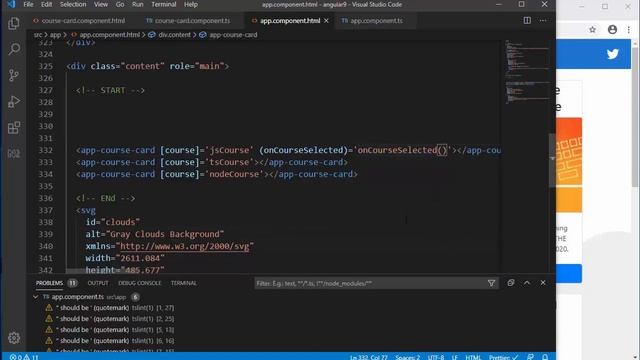Click the Ln 332 cursor position status item
This screenshot has width=640, height=360.
(369, 357)
